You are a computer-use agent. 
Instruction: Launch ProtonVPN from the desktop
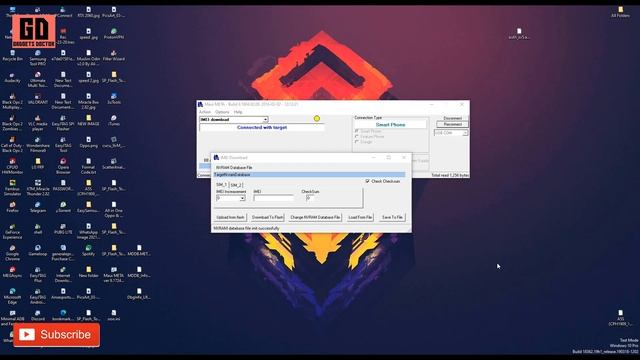pyautogui.click(x=113, y=34)
